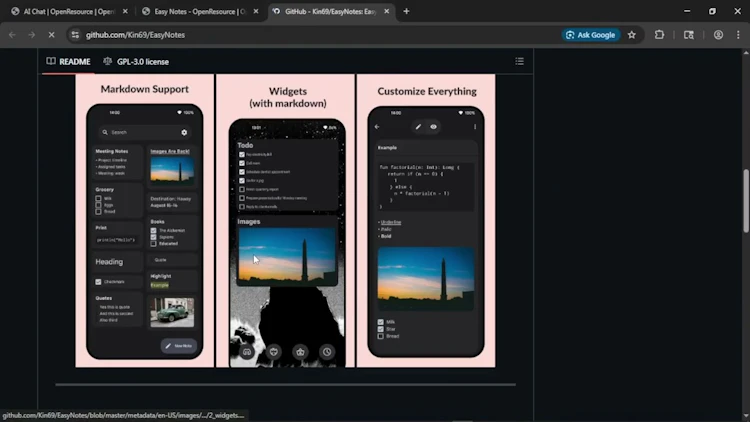View site information icon in address bar
This screenshot has width=750, height=422.
pyautogui.click(x=75, y=34)
